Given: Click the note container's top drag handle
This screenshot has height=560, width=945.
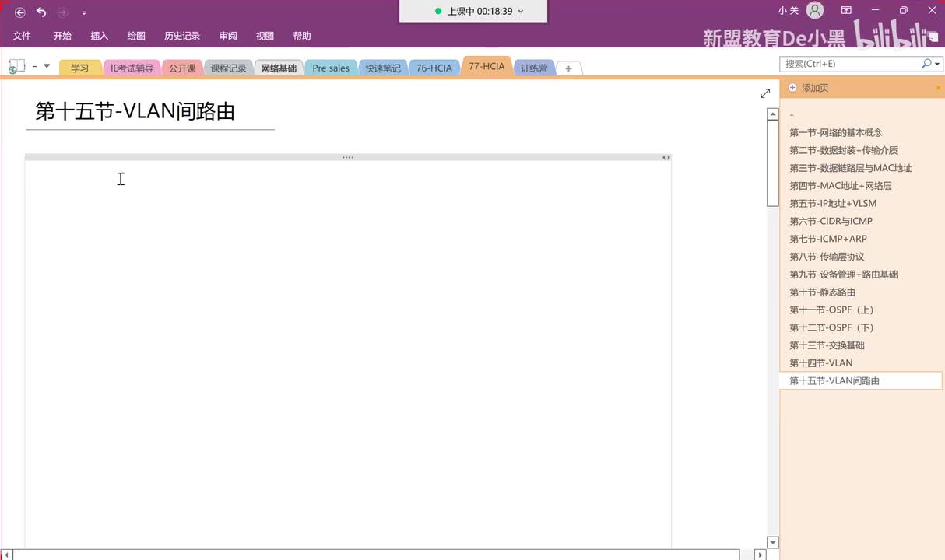Looking at the screenshot, I should click(x=347, y=157).
